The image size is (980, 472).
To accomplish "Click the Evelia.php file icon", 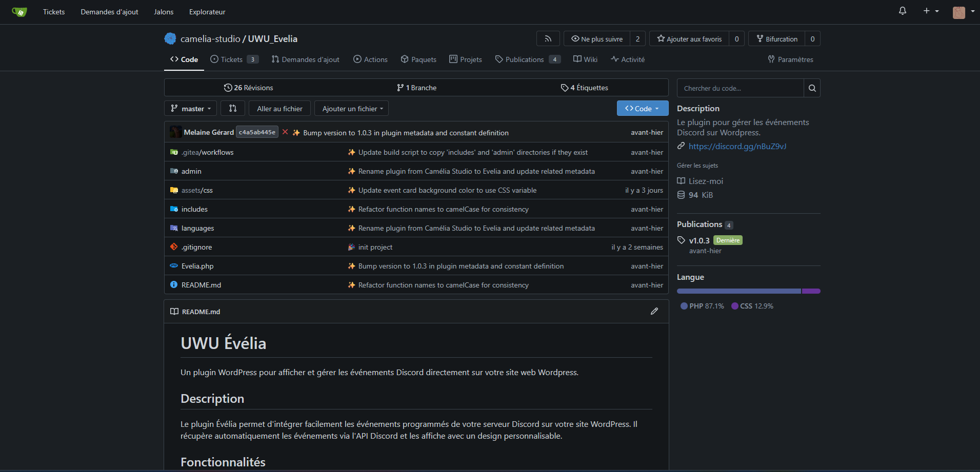I will point(174,266).
